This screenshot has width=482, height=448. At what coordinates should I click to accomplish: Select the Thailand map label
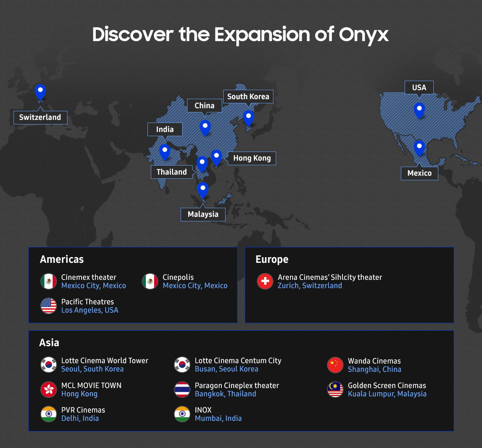click(x=172, y=172)
